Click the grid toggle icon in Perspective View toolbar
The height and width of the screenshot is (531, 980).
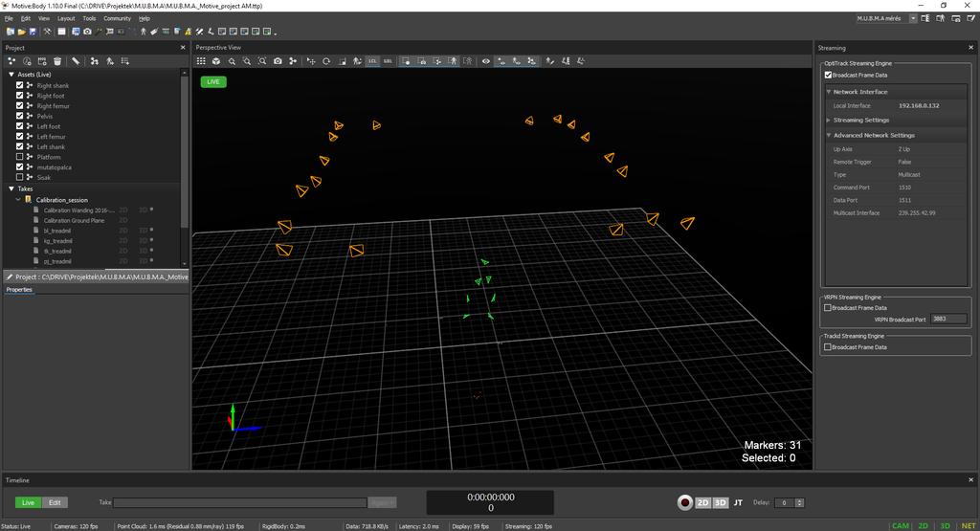[201, 61]
